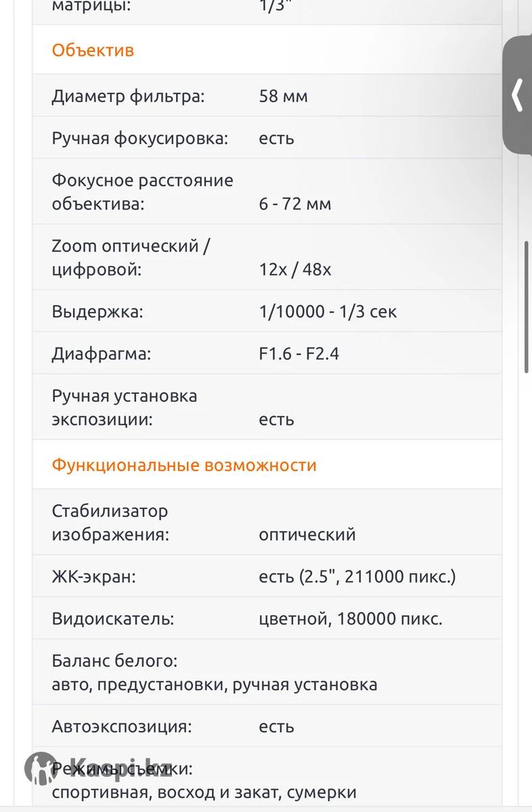
Task: Select "Функциональные возможности" section header
Action: coord(184,466)
